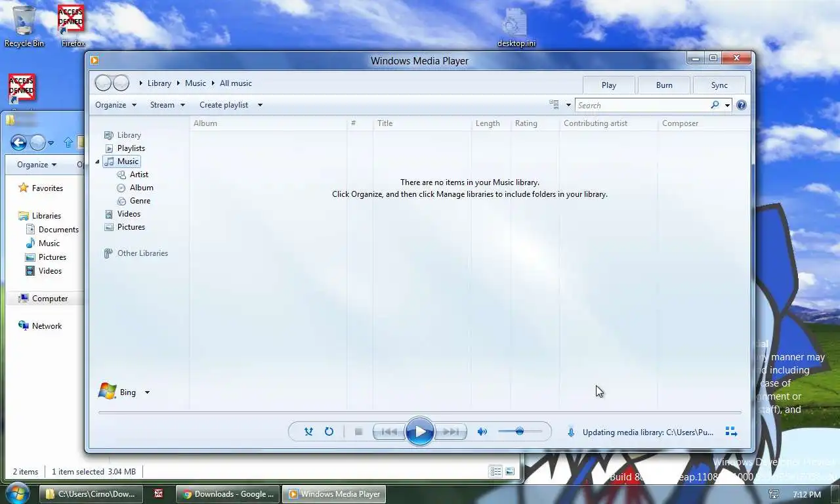
Task: Open the View options icon
Action: 554,105
